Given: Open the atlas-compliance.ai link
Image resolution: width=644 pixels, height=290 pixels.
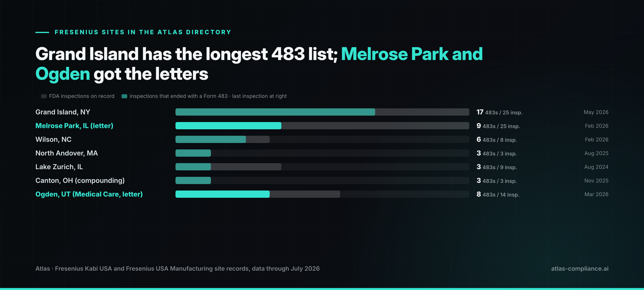Looking at the screenshot, I should pos(580,269).
